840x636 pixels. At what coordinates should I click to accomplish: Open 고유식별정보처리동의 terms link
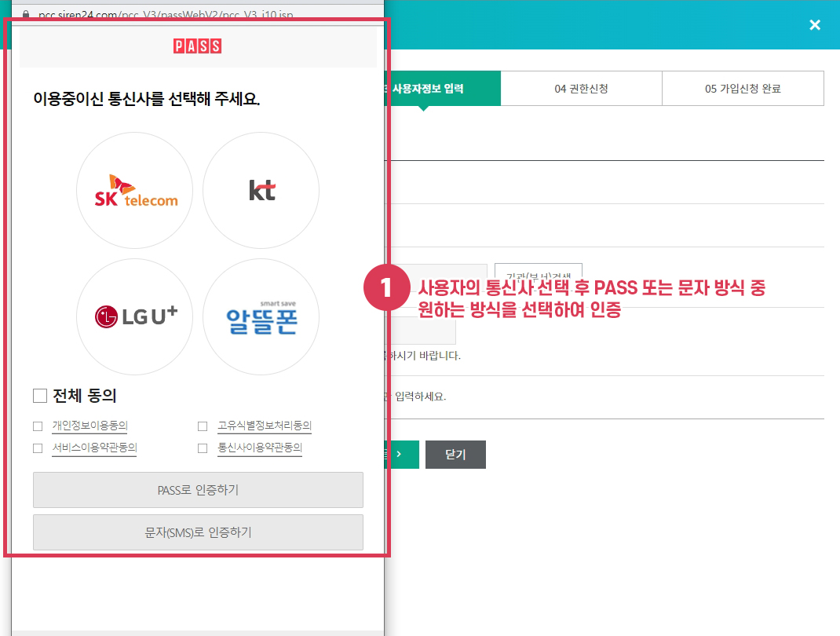click(265, 426)
